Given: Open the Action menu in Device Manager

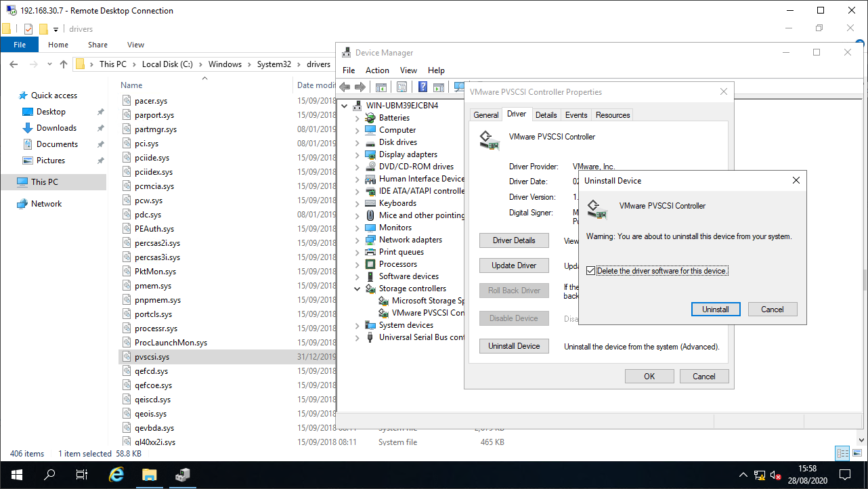Looking at the screenshot, I should point(377,70).
